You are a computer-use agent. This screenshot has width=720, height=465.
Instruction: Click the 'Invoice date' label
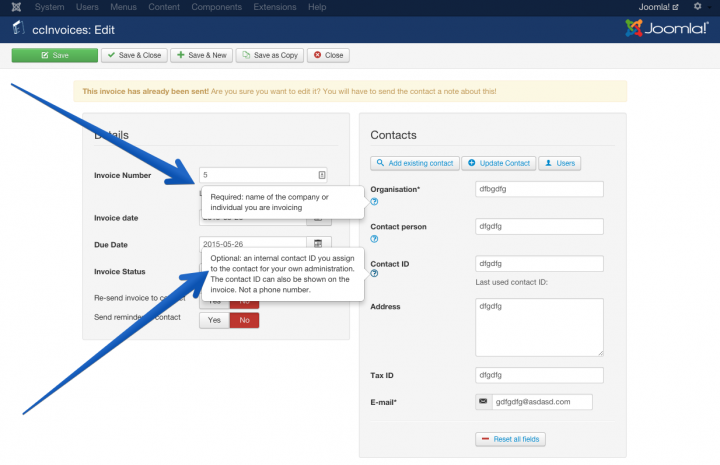coord(116,218)
